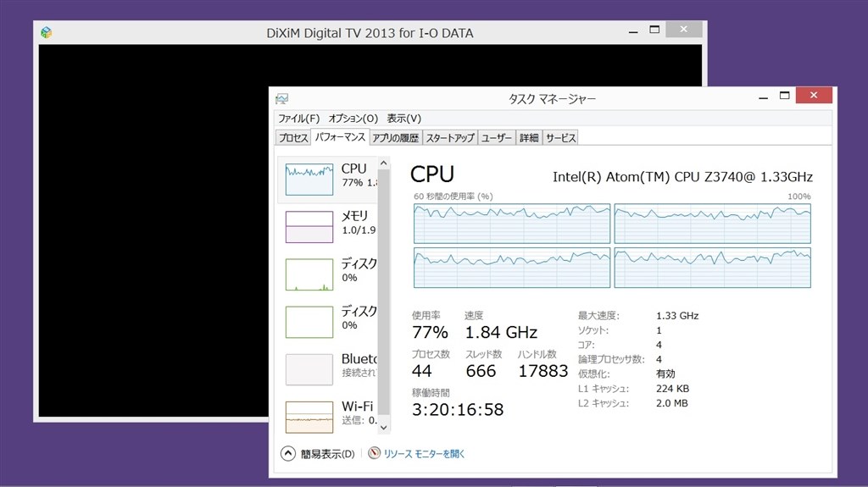The width and height of the screenshot is (868, 487).
Task: Click the Task Manager title bar icon
Action: click(x=281, y=99)
